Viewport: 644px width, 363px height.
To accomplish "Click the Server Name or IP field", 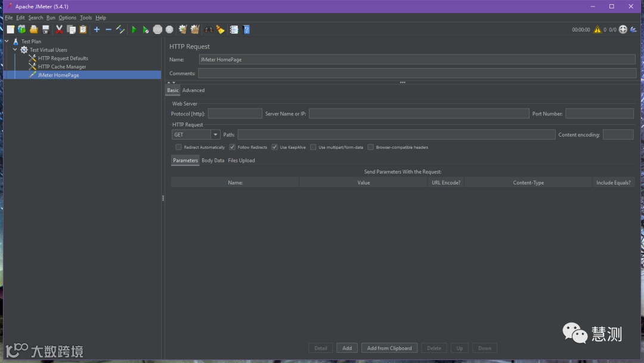I will click(419, 113).
